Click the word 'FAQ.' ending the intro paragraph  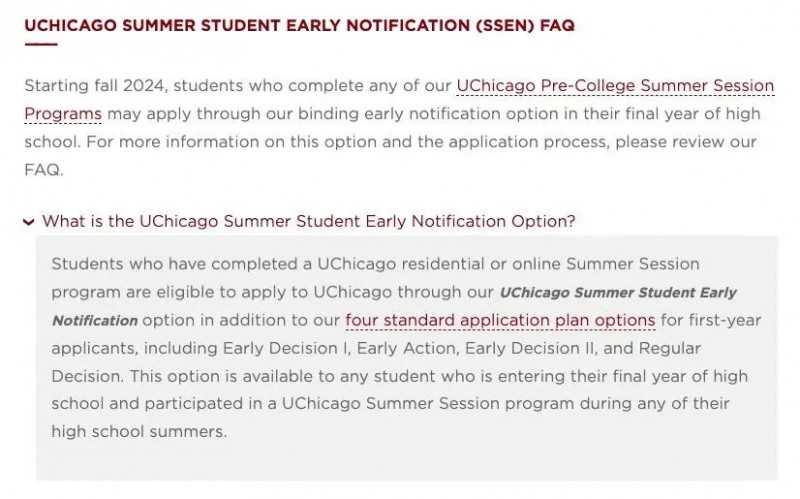[x=44, y=170]
